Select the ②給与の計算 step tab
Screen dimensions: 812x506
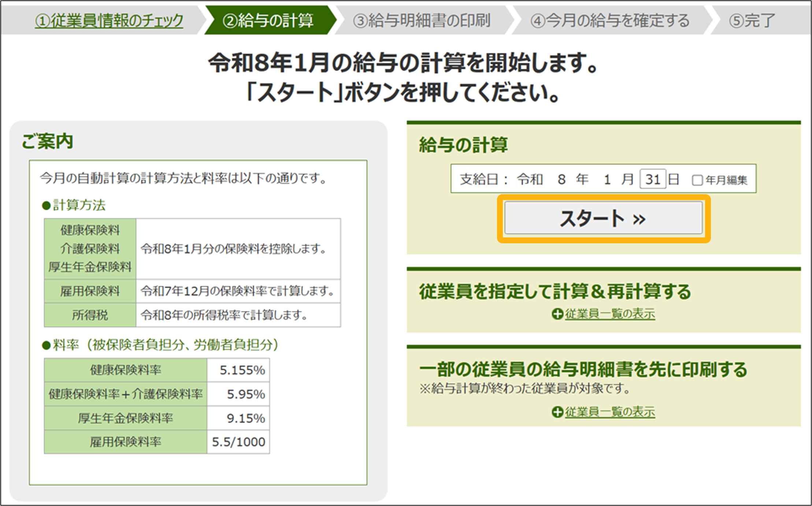click(x=268, y=21)
